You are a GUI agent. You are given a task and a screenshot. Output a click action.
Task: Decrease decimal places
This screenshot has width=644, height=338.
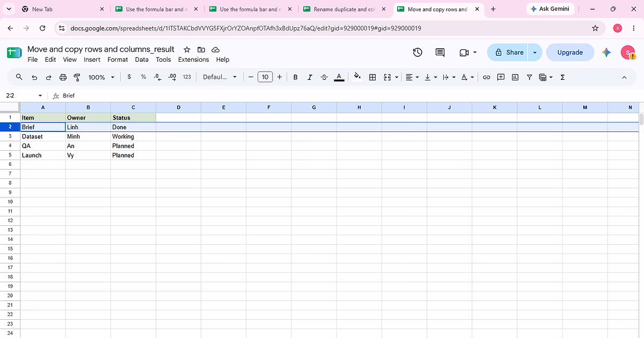[x=157, y=77]
